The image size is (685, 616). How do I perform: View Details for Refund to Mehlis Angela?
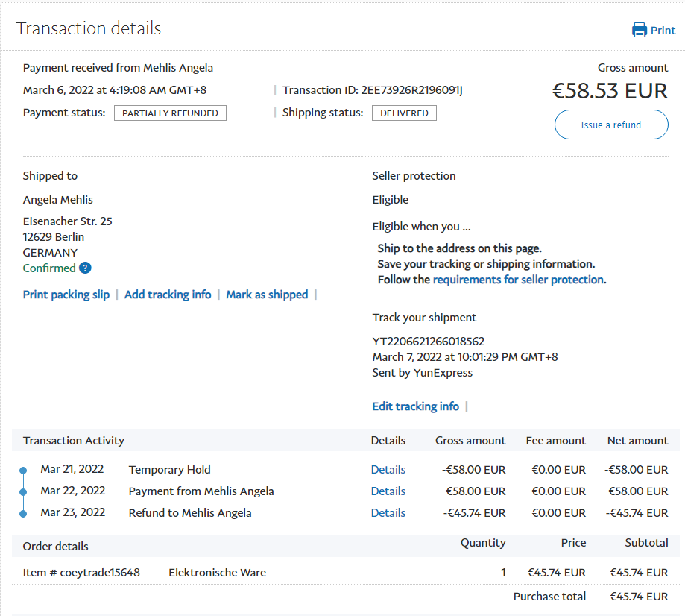388,513
